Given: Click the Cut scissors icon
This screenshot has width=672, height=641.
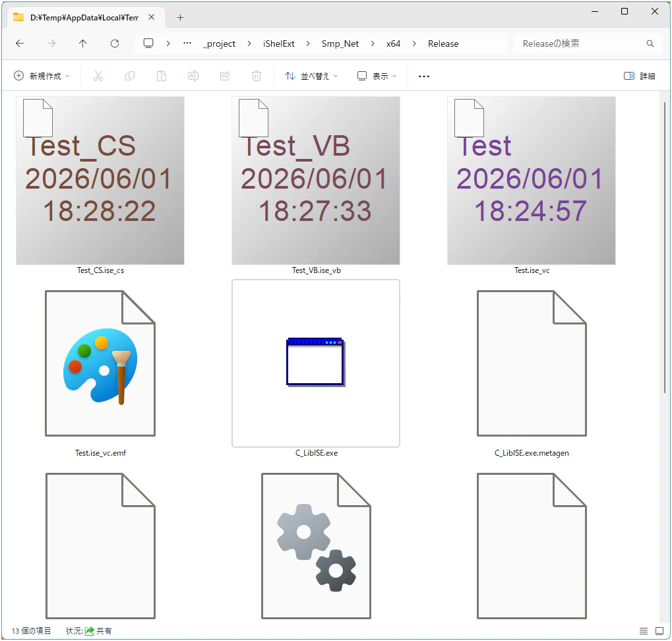Looking at the screenshot, I should click(98, 76).
